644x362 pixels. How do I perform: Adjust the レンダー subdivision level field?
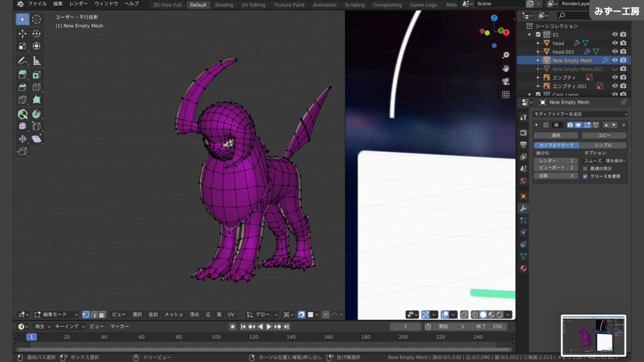pos(556,161)
